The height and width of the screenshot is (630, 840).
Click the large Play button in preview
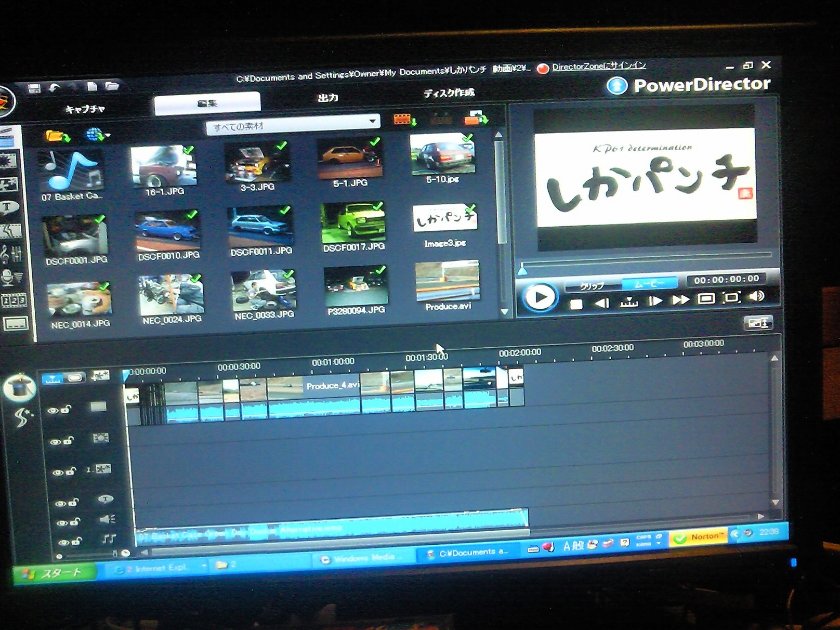tap(540, 298)
